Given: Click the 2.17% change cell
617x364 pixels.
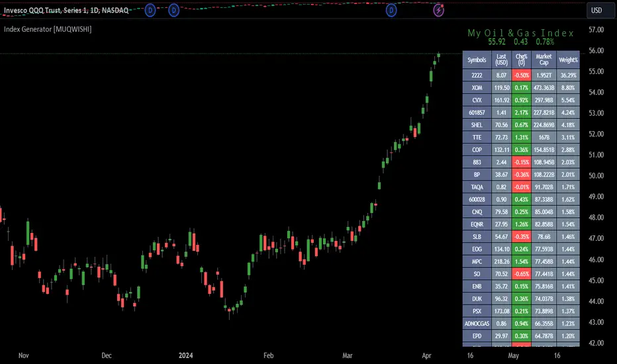Looking at the screenshot, I should [x=522, y=113].
